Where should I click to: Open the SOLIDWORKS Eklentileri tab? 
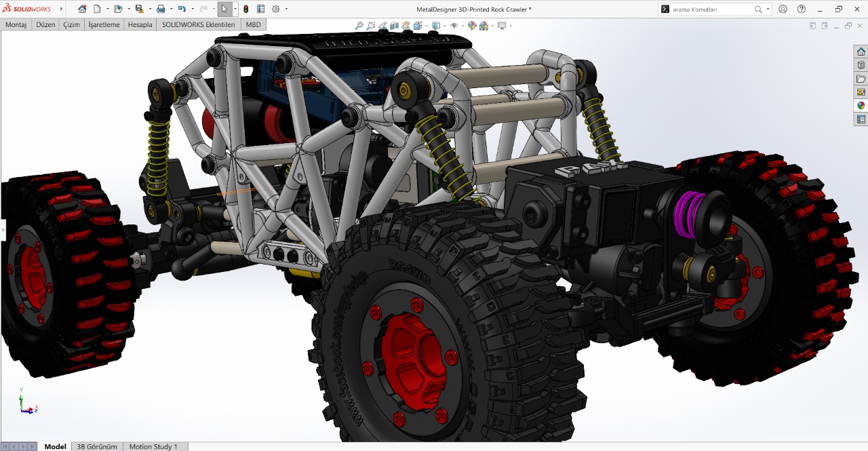tap(198, 24)
